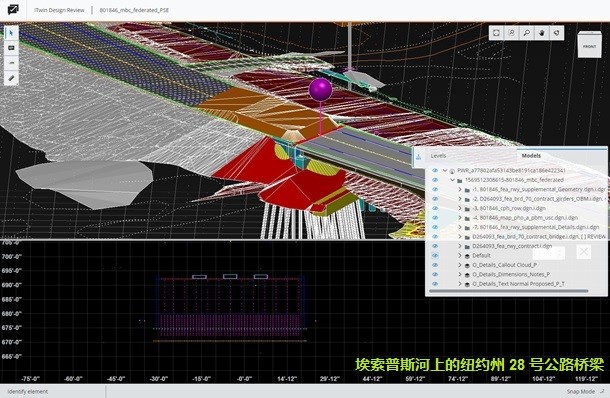Hide the 801846_map_pho_a_pbm_usc model
This screenshot has height=398, width=610.
[435, 218]
